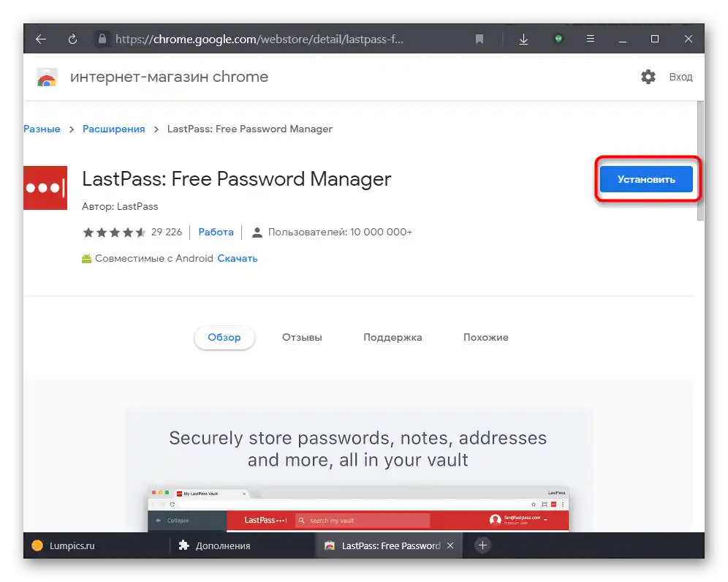
Task: Click the Пользователей: 10 000 000+ text
Action: 340,233
